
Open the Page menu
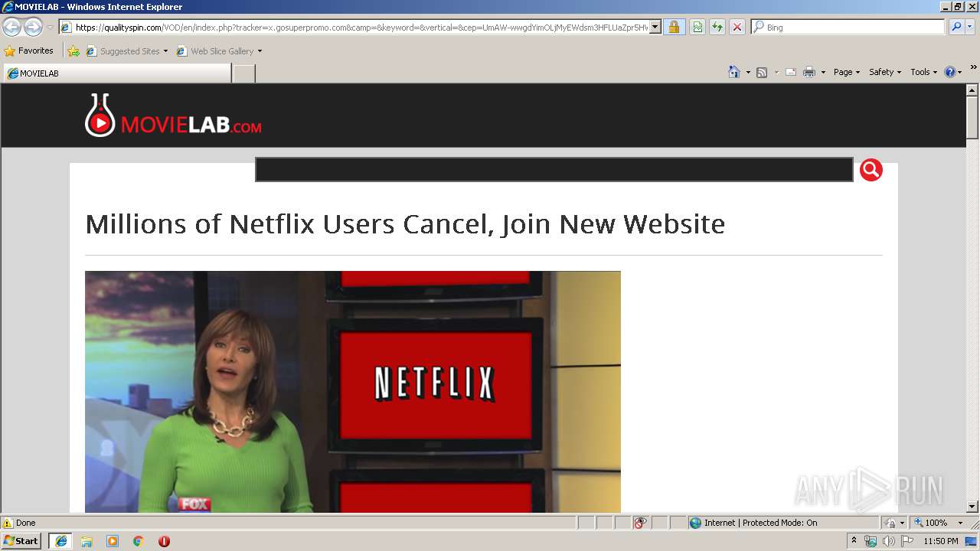click(x=847, y=72)
